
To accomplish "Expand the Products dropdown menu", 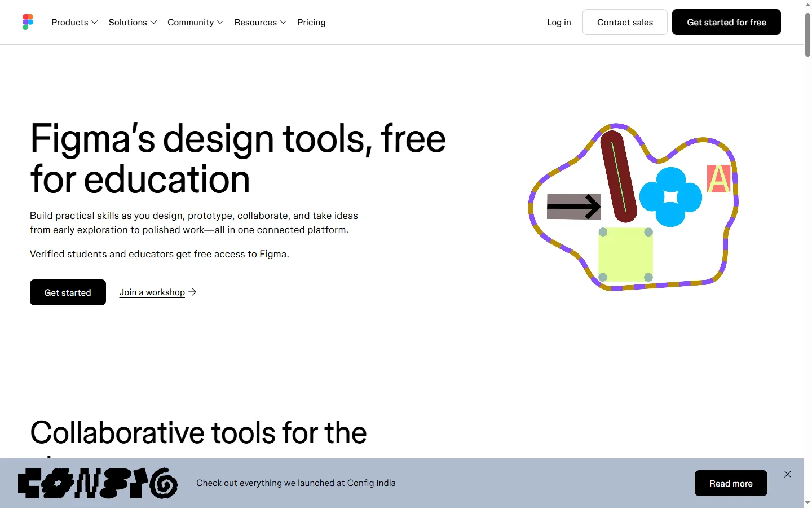I will [74, 22].
